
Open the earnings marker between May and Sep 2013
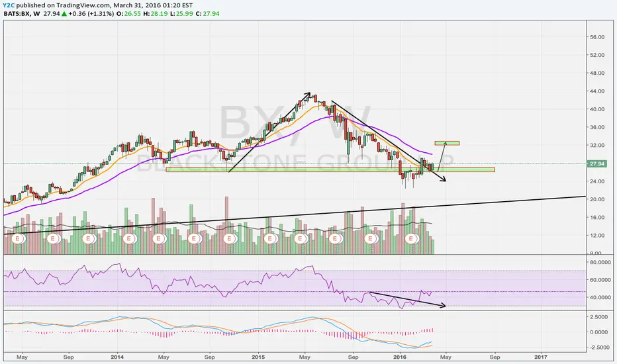pyautogui.click(x=53, y=238)
